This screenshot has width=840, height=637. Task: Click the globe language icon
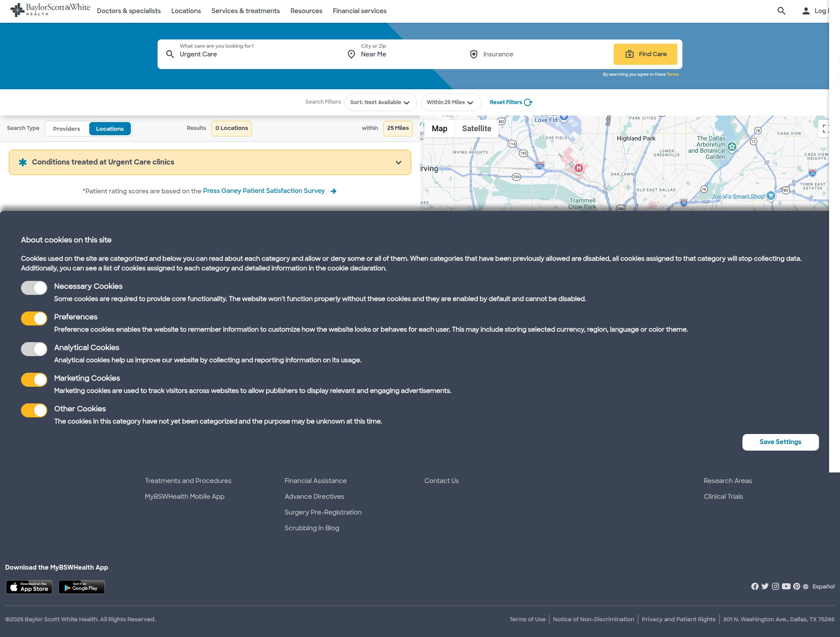805,587
